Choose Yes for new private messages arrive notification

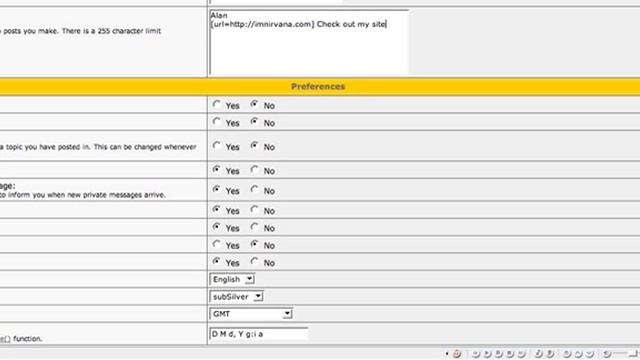[x=216, y=190]
